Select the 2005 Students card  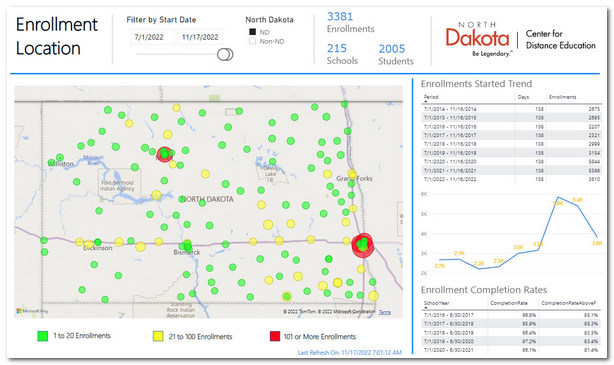(395, 54)
